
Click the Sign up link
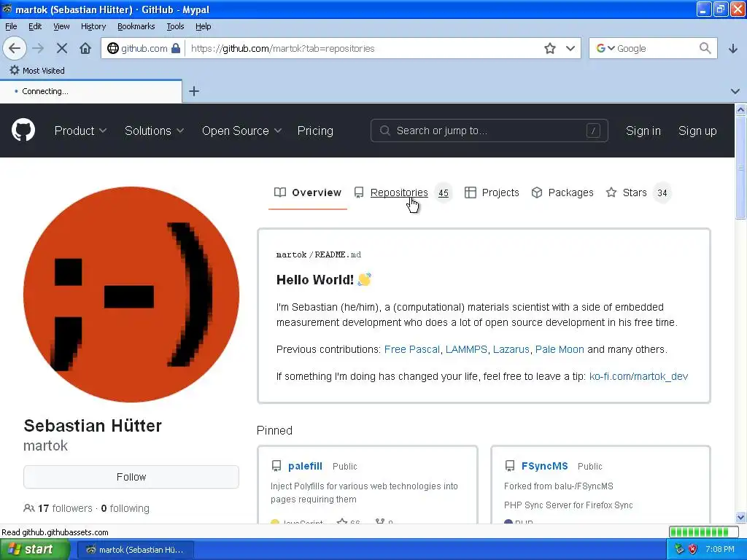(697, 131)
